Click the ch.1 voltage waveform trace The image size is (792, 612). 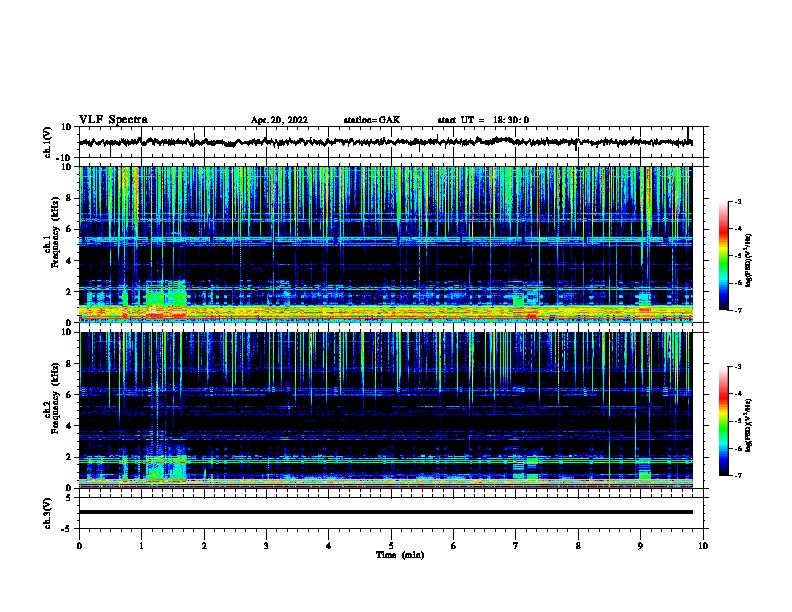coord(385,142)
